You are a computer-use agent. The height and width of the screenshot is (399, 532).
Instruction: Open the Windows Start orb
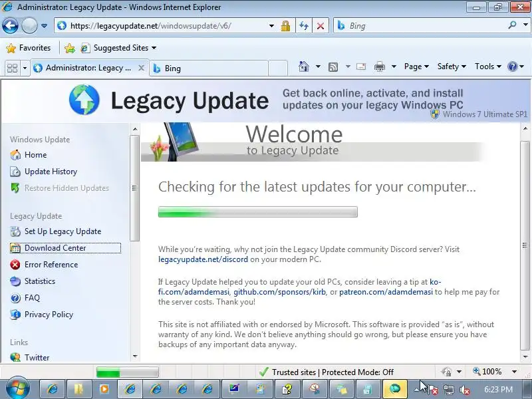point(17,388)
